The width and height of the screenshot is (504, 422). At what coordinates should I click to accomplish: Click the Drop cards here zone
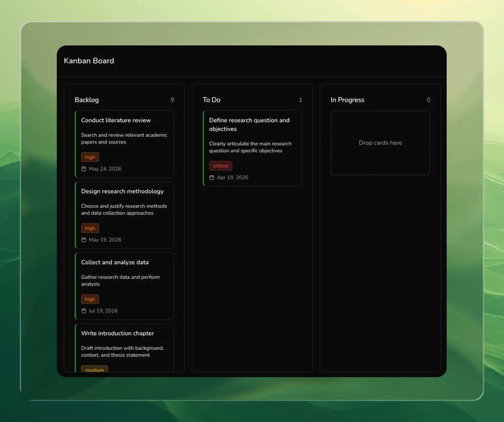(x=380, y=143)
